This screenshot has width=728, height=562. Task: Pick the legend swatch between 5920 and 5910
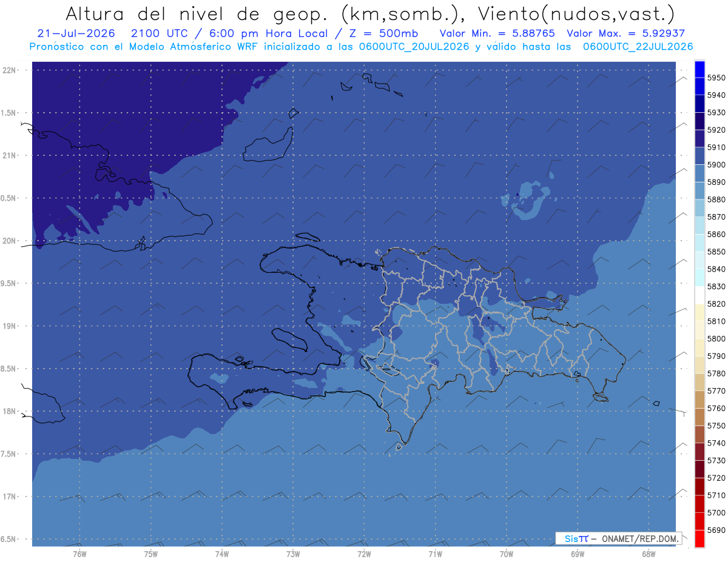[x=699, y=139]
